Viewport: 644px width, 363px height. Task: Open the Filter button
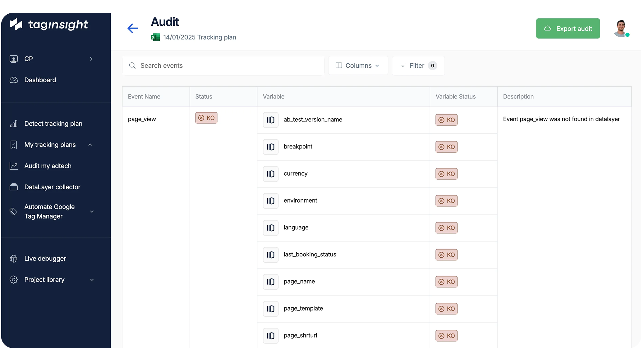click(418, 66)
